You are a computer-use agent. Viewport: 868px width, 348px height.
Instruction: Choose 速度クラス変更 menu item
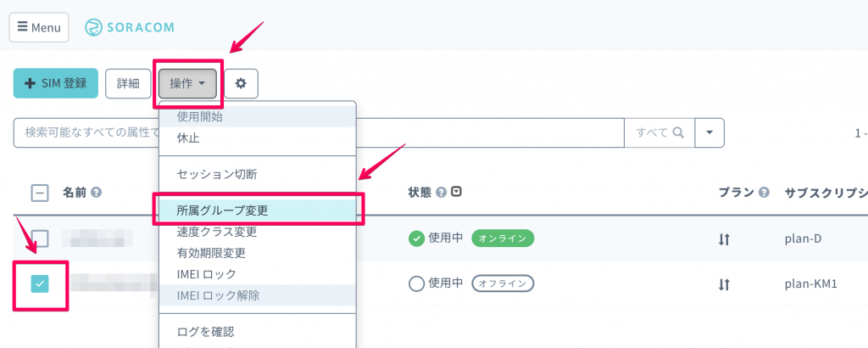[217, 232]
